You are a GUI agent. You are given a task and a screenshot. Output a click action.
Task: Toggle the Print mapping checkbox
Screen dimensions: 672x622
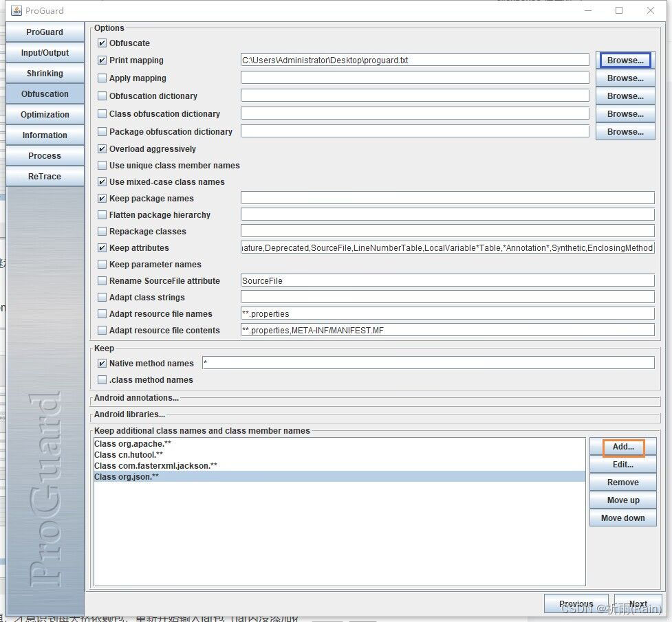pyautogui.click(x=102, y=60)
